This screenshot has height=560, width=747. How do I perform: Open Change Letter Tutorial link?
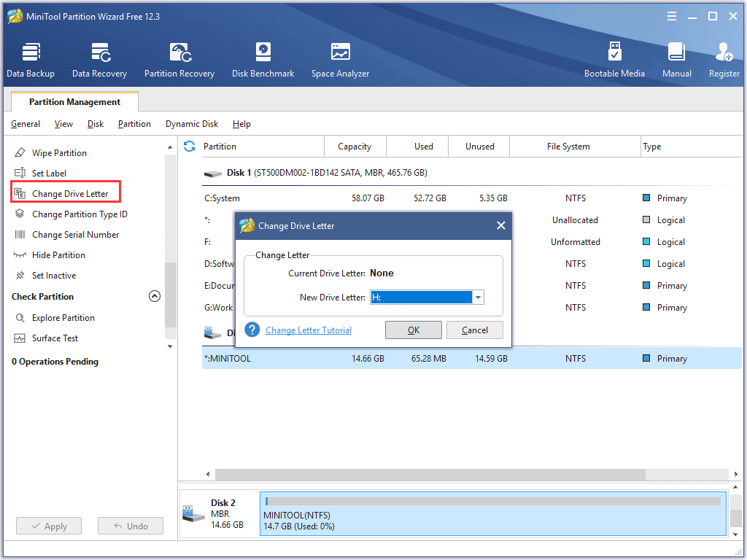click(309, 330)
